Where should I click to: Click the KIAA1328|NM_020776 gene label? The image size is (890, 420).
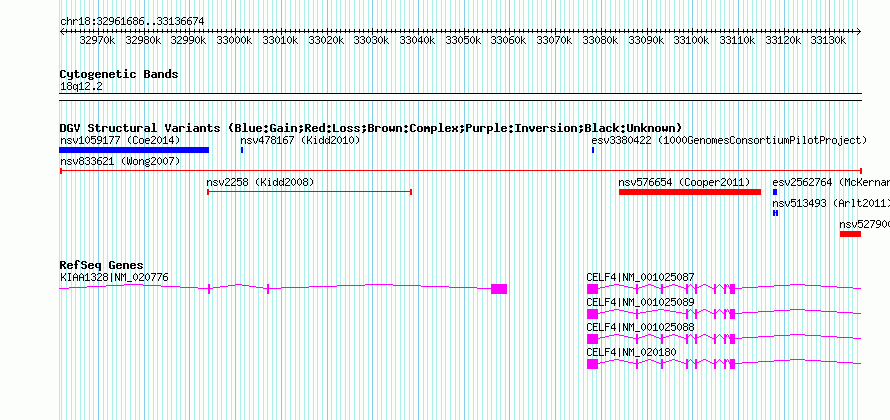114,277
